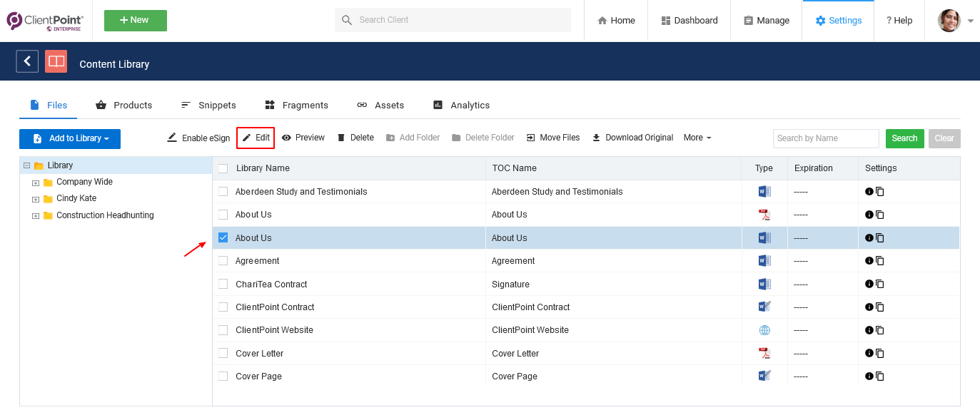Open the user profile avatar
Image resolution: width=980 pixels, height=415 pixels.
coord(949,21)
